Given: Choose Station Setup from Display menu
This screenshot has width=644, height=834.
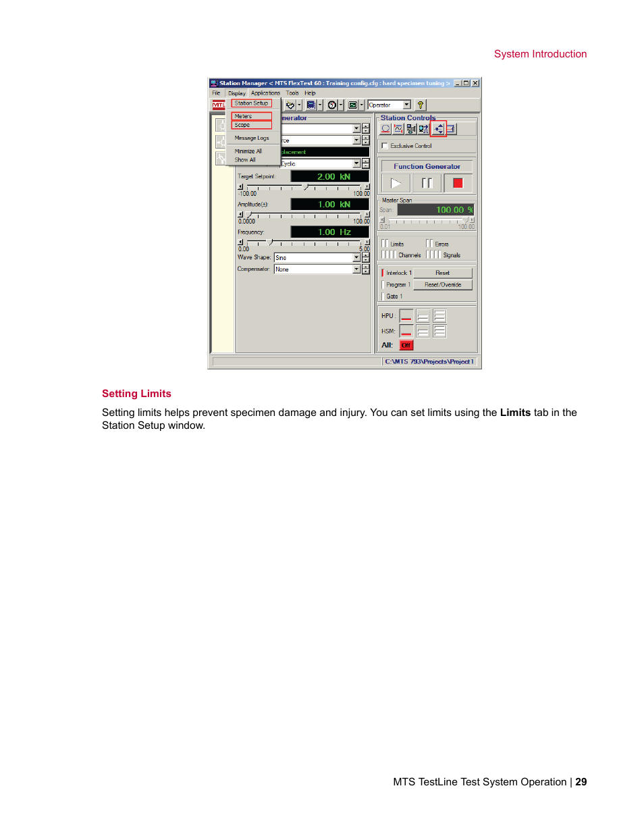Looking at the screenshot, I should [252, 103].
